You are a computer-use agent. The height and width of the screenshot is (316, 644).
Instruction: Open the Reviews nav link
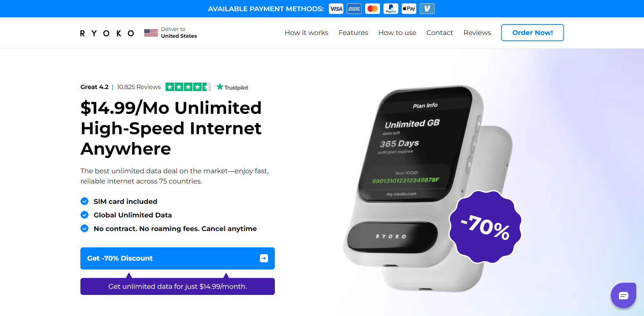477,33
